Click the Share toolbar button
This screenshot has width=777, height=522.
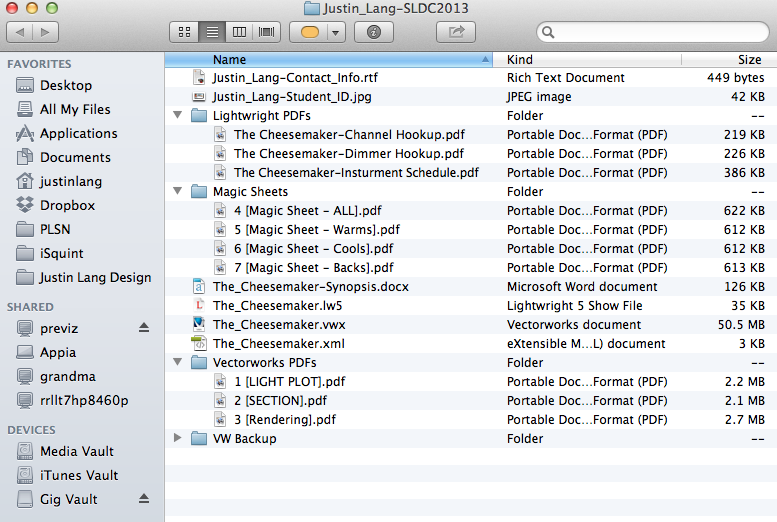pos(456,32)
